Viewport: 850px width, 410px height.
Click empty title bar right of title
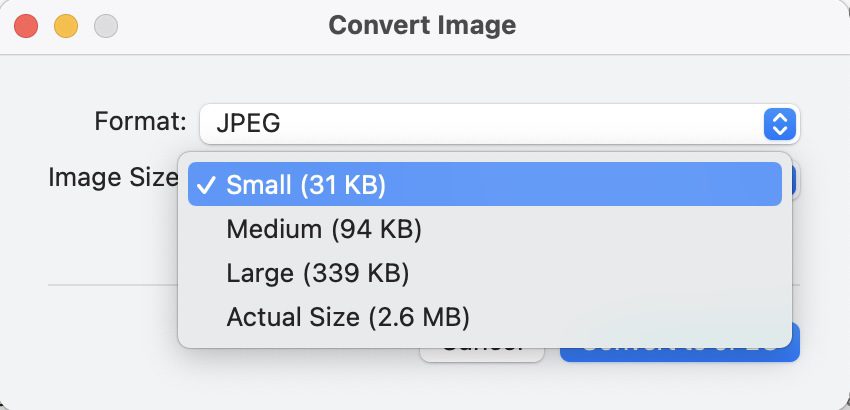point(680,25)
